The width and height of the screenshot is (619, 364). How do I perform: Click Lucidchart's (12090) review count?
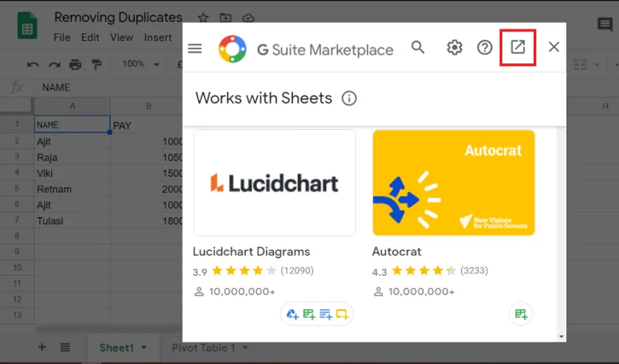pyautogui.click(x=297, y=270)
